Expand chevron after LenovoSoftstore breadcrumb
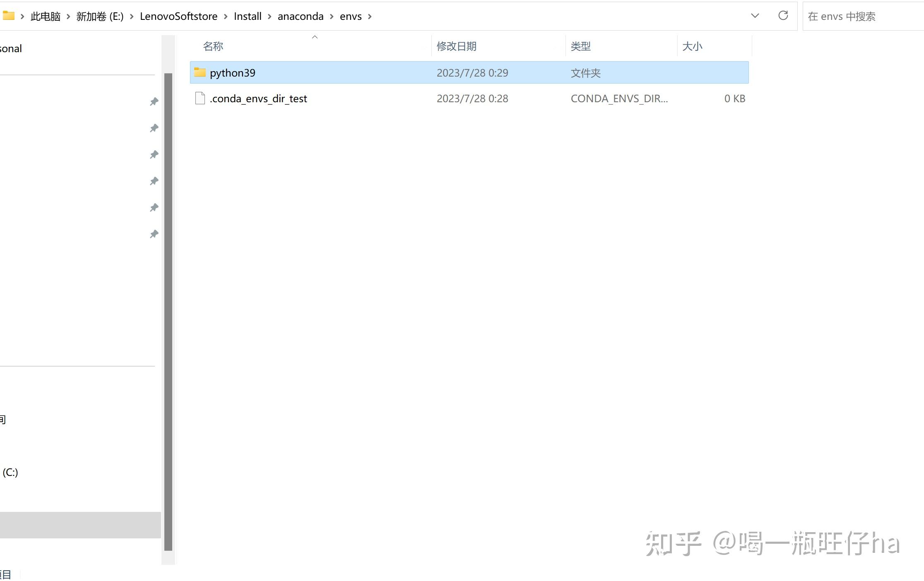The width and height of the screenshot is (924, 581). coord(226,16)
